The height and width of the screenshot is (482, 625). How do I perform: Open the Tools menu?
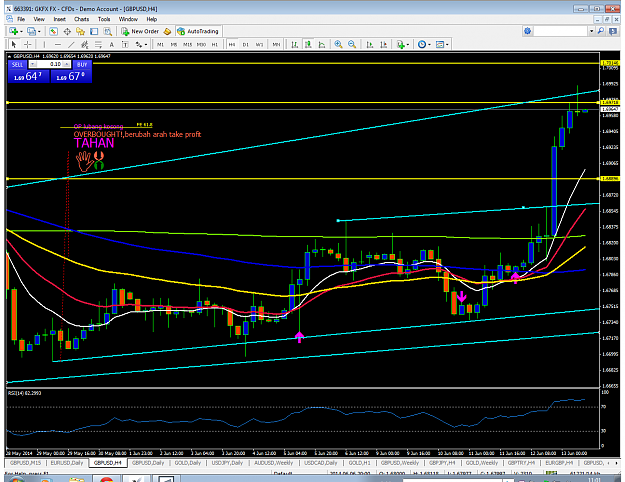point(104,19)
